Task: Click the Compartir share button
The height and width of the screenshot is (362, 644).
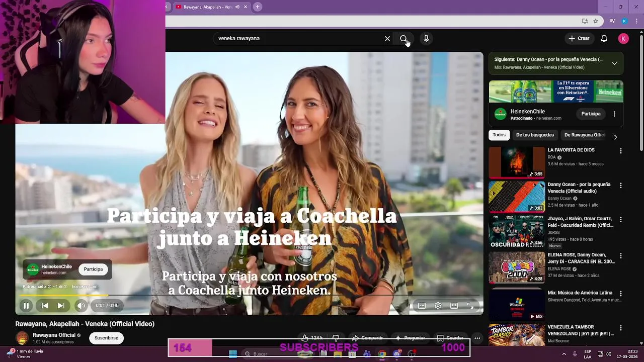Action: click(x=367, y=338)
